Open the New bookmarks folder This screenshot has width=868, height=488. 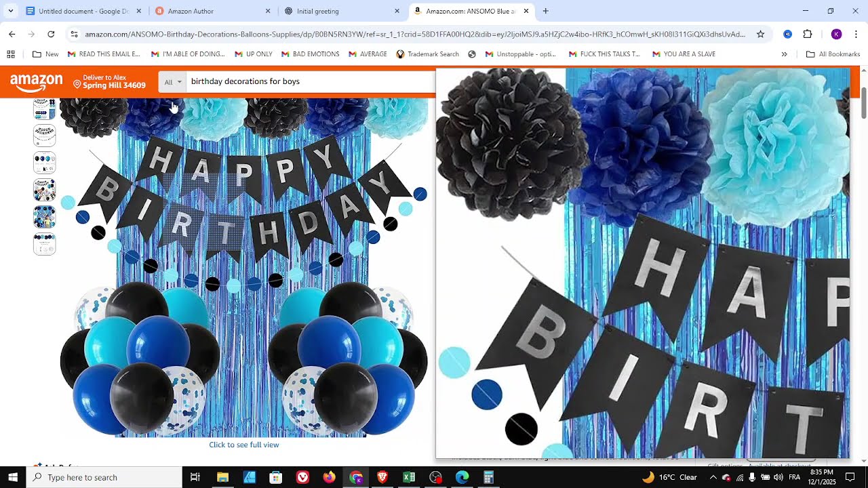point(45,54)
